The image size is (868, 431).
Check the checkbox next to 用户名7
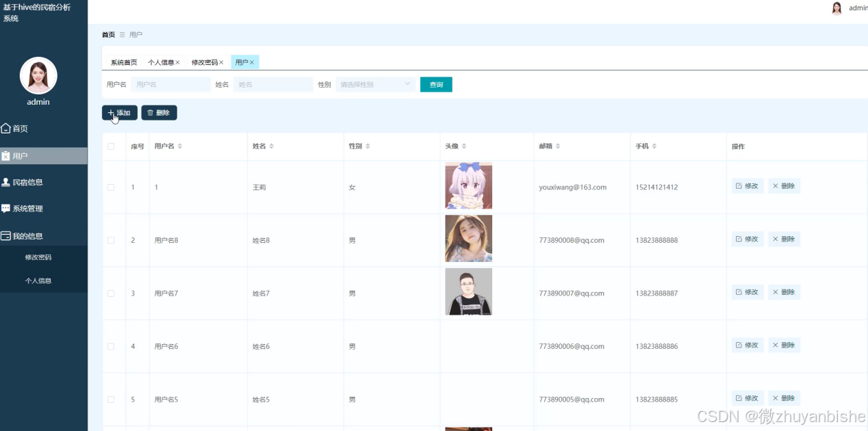coord(112,292)
